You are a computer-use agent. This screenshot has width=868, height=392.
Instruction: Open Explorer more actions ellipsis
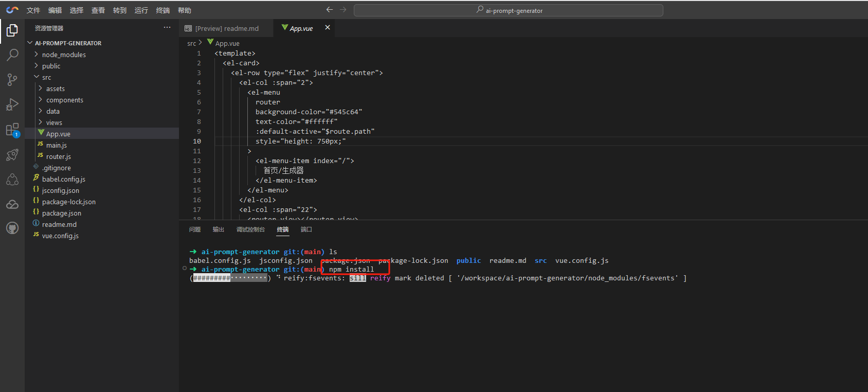coord(167,28)
